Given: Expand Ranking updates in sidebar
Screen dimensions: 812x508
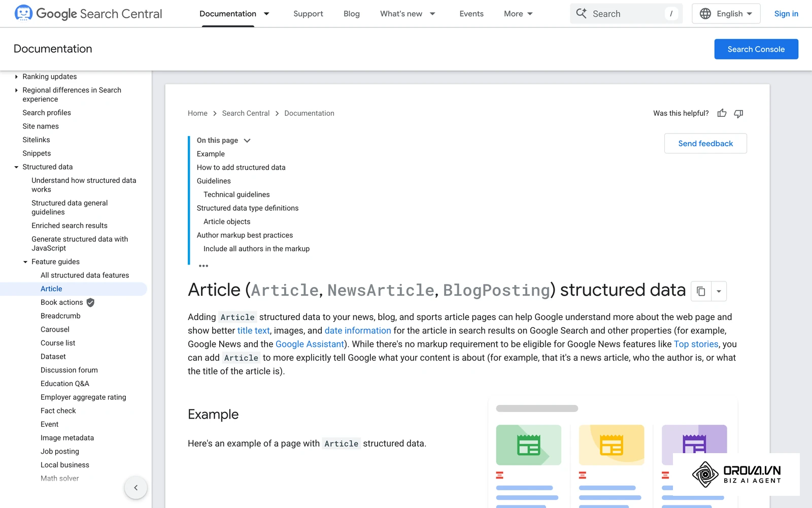Looking at the screenshot, I should point(16,77).
